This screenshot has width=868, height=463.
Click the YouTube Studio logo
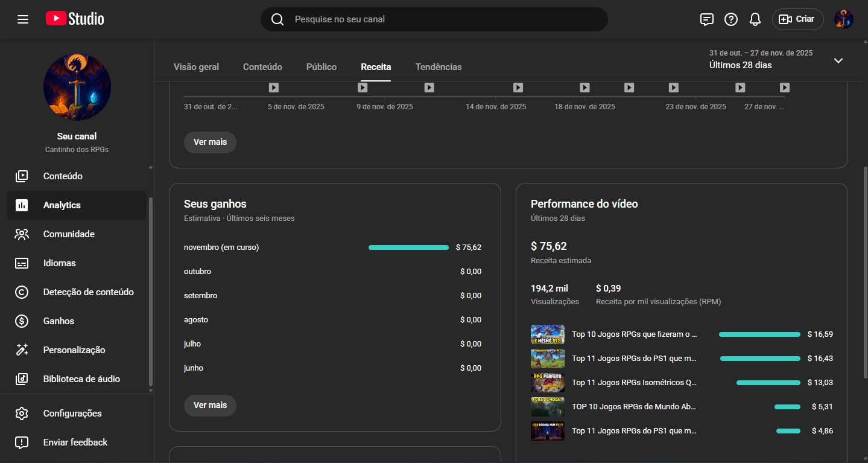click(x=75, y=19)
